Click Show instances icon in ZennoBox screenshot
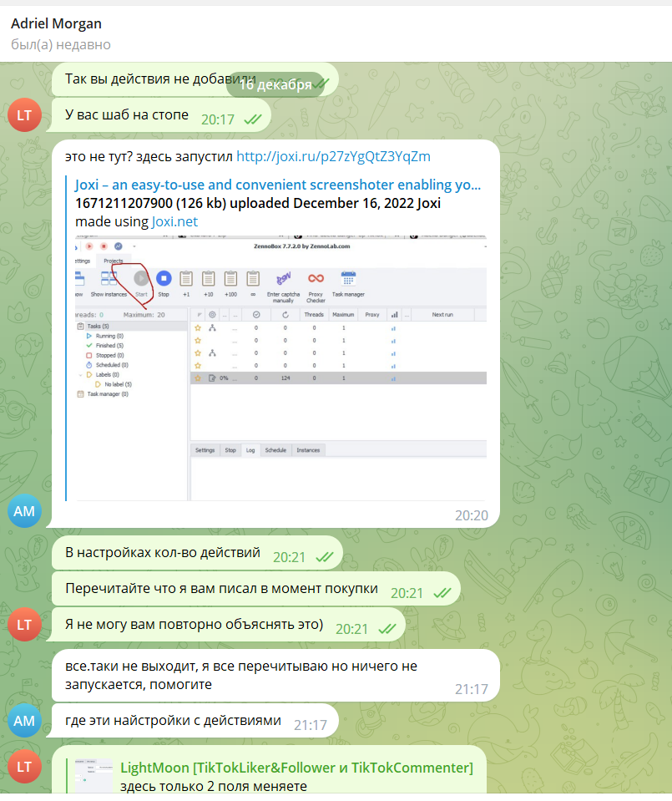 pyautogui.click(x=109, y=278)
